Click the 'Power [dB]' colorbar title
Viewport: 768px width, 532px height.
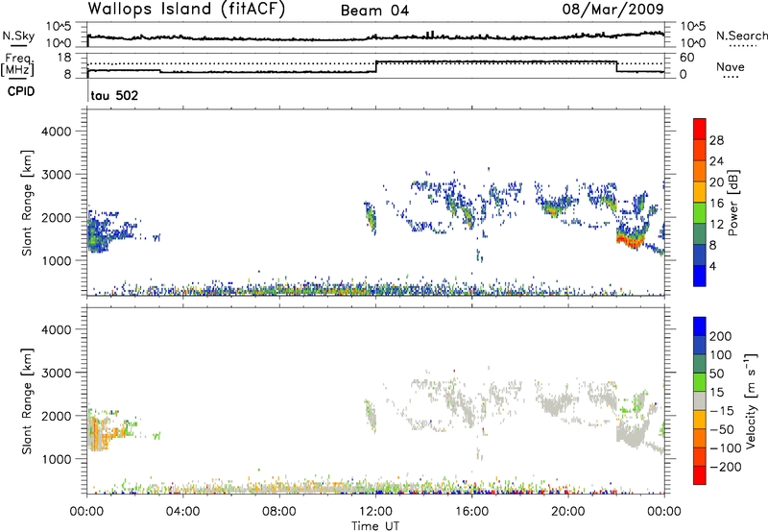coord(733,203)
